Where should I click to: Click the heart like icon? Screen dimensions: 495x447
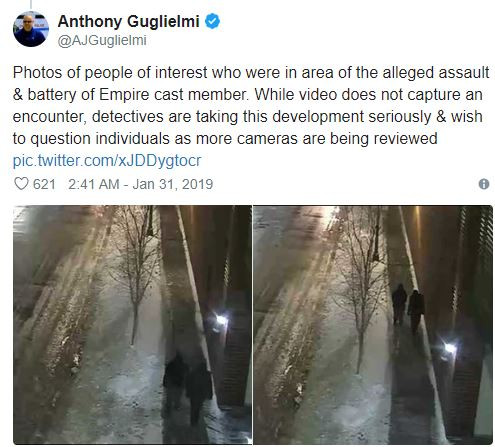pos(21,184)
